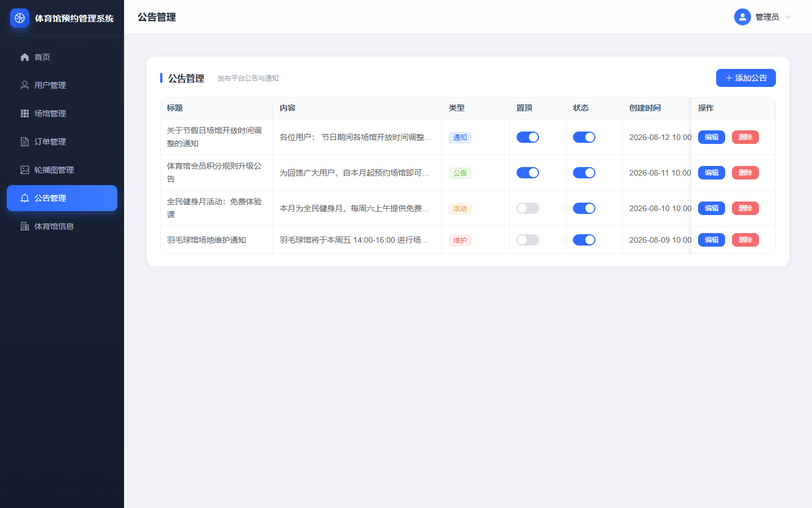Click the bell icon beside 公告管理
Viewport: 812px width, 508px height.
[x=25, y=198]
